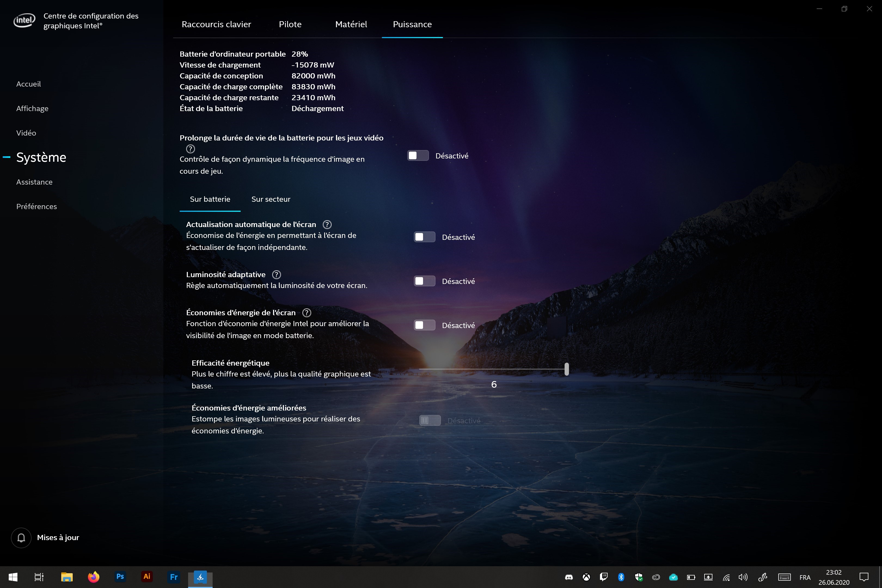The image size is (882, 588).
Task: Navigate to Préférences in sidebar
Action: click(x=36, y=206)
